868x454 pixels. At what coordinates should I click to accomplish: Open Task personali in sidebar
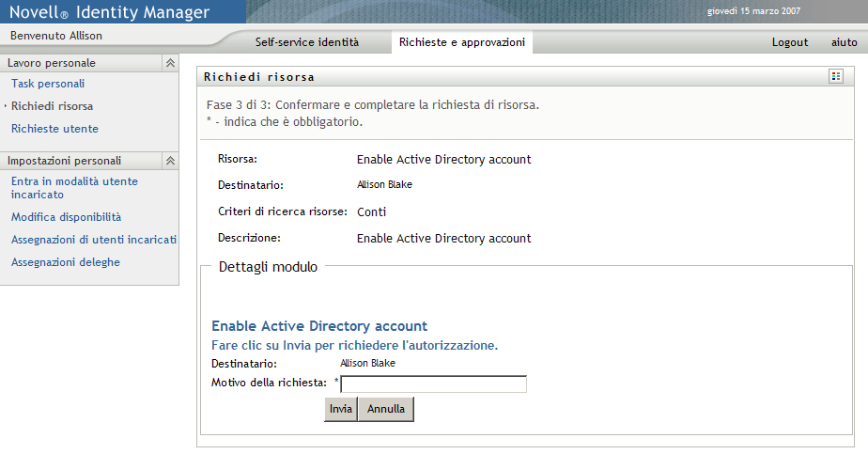click(x=48, y=84)
